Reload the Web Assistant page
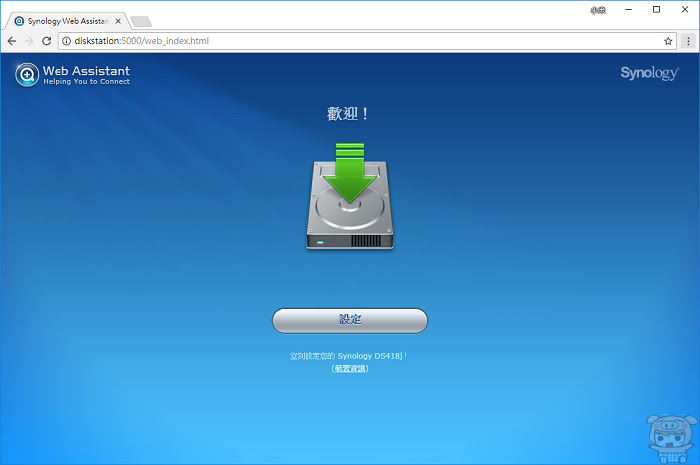The image size is (700, 465). (x=46, y=41)
